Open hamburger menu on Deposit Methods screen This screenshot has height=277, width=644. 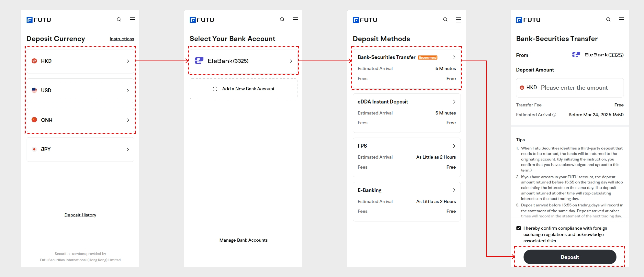point(458,20)
